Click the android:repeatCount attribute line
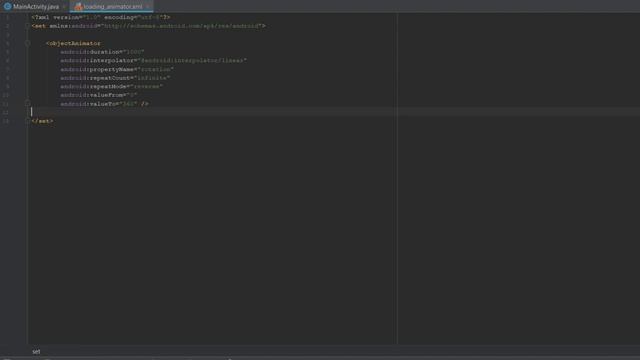The image size is (640, 360). 115,78
